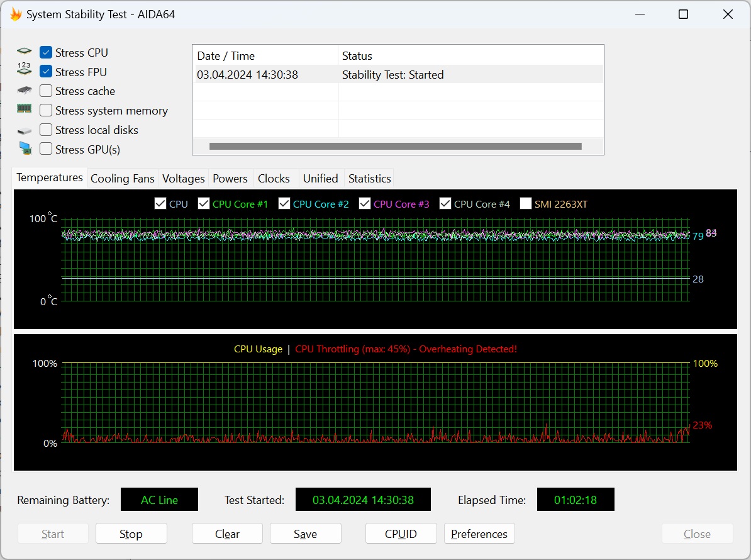Uncheck the Stress CPU checkbox
The image size is (751, 560).
pos(46,52)
